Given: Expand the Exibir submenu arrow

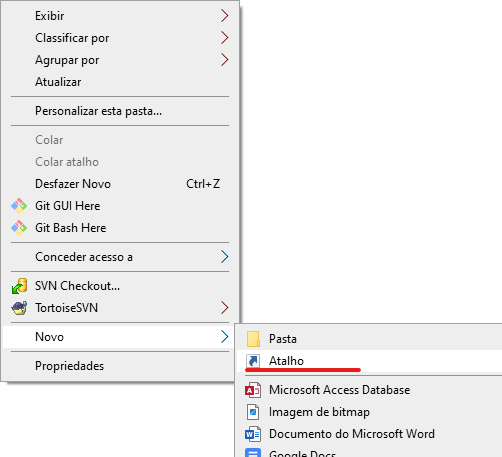Looking at the screenshot, I should (x=225, y=16).
